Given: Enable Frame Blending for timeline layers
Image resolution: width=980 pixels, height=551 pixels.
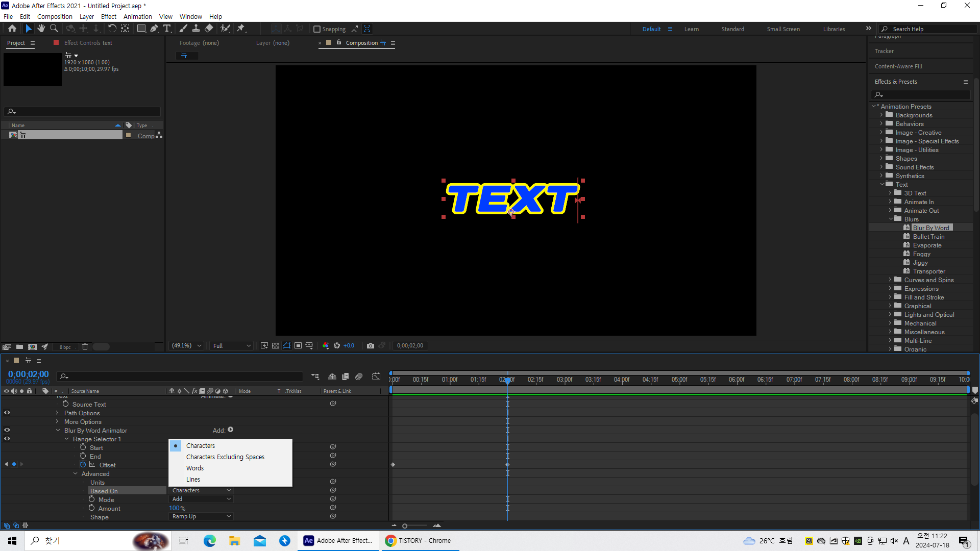Looking at the screenshot, I should click(346, 377).
